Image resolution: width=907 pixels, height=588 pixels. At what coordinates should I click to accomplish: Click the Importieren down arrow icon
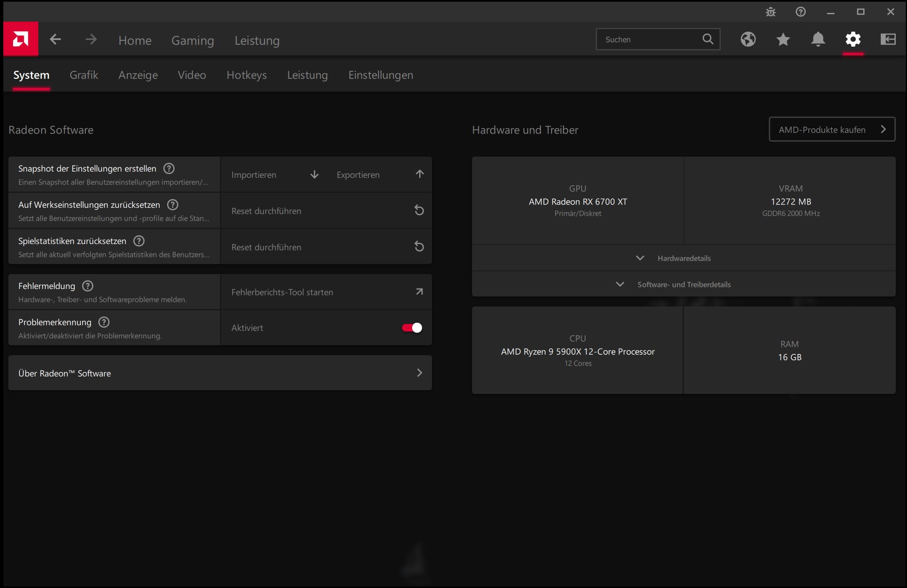coord(315,174)
